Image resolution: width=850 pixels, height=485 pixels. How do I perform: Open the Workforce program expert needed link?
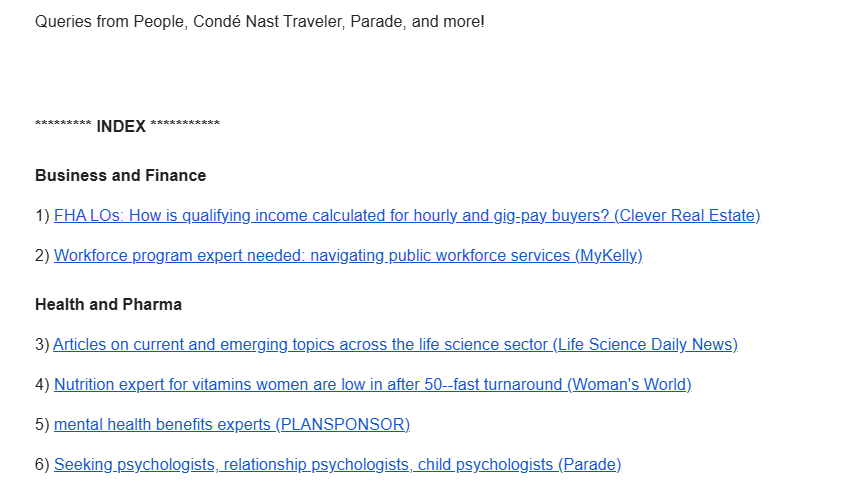coord(348,256)
